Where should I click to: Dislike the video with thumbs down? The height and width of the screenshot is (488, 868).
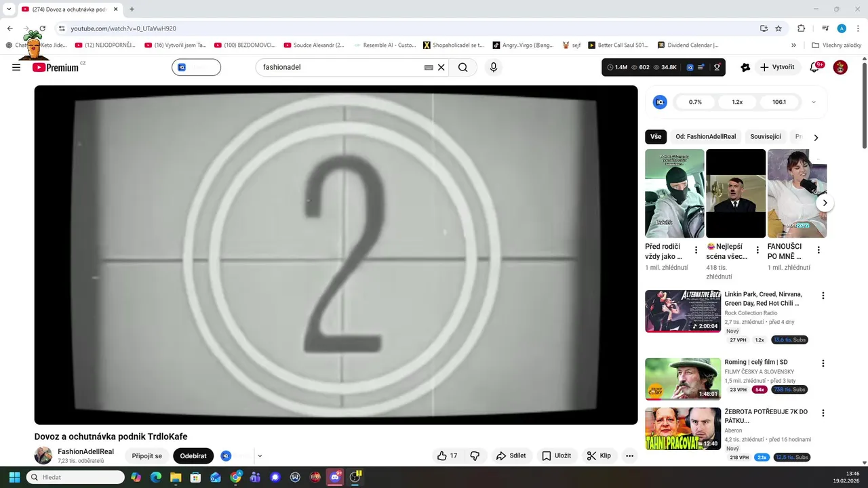(x=475, y=456)
